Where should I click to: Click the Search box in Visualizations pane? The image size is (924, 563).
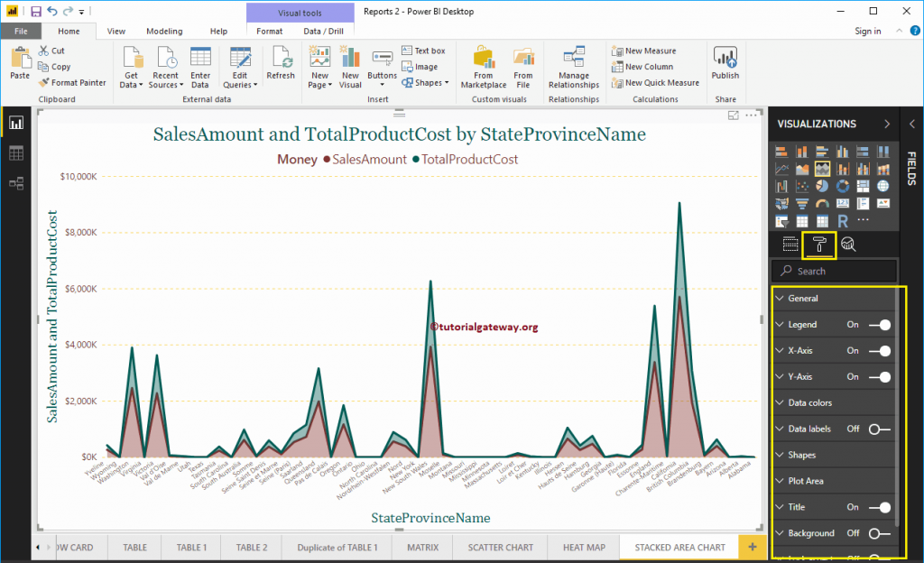[x=833, y=271]
